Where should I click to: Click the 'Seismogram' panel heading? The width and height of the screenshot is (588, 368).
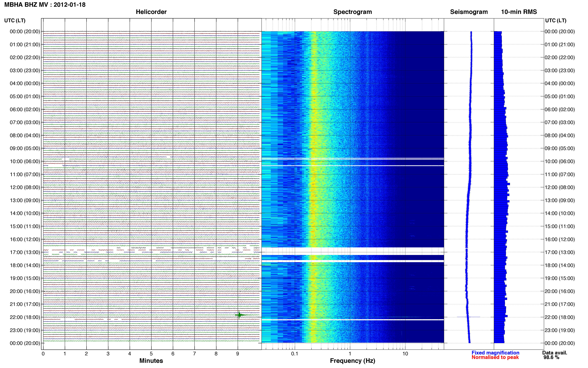pyautogui.click(x=469, y=12)
